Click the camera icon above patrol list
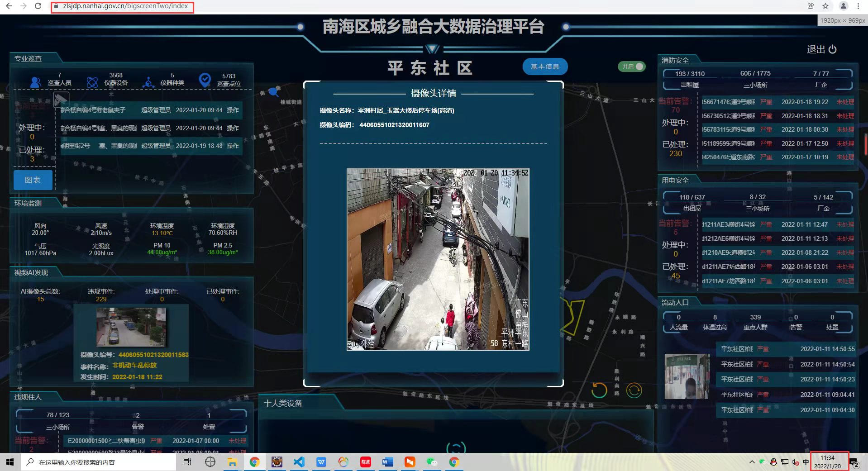 coord(62,99)
